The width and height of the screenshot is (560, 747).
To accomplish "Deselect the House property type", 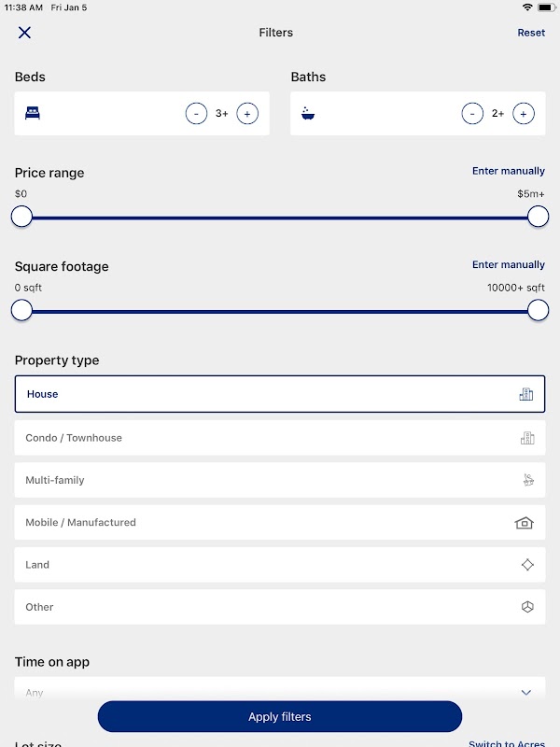I will click(261, 394).
